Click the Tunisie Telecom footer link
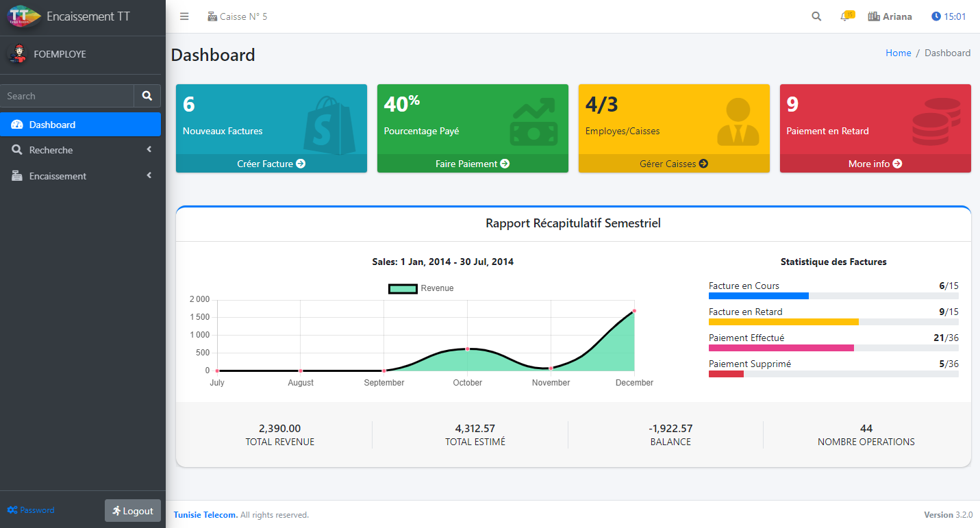This screenshot has width=980, height=528. pyautogui.click(x=205, y=515)
